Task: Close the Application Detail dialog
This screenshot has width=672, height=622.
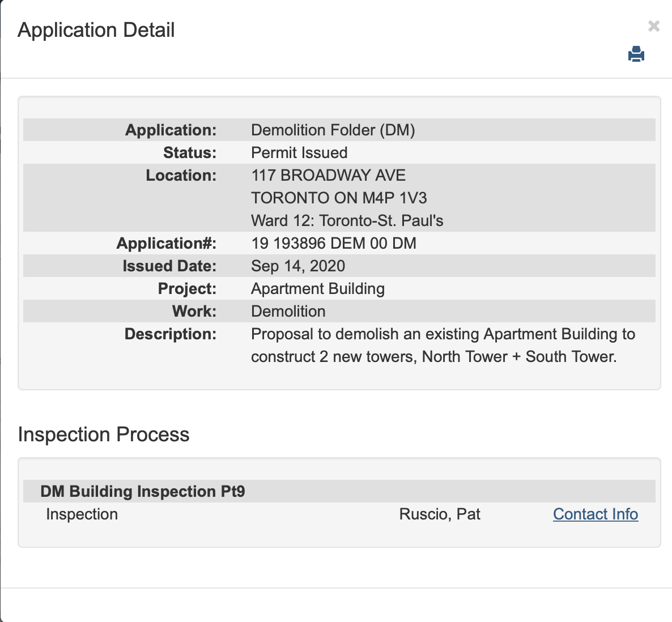Action: click(x=654, y=26)
